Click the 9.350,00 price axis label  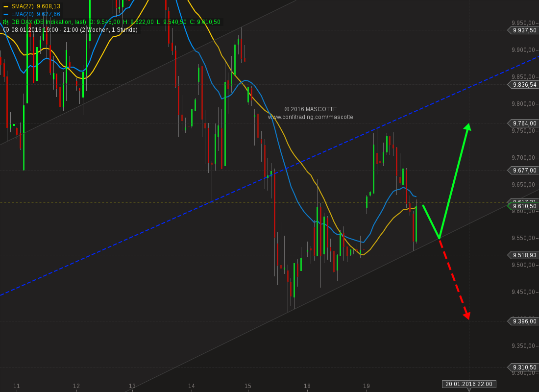[523, 346]
